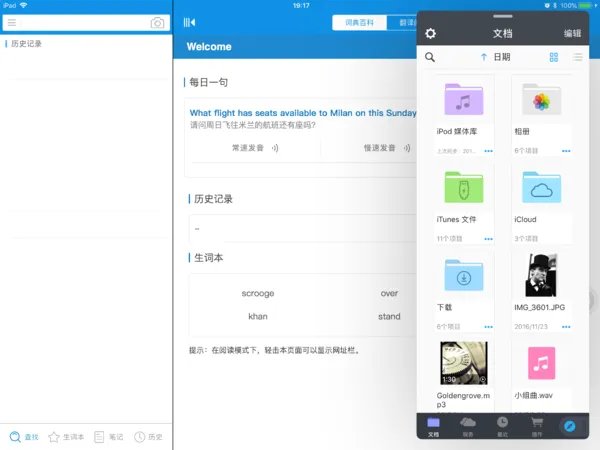This screenshot has width=600, height=450.
Task: Play 慢速发音 slow speed pronunciation
Action: tap(386, 148)
